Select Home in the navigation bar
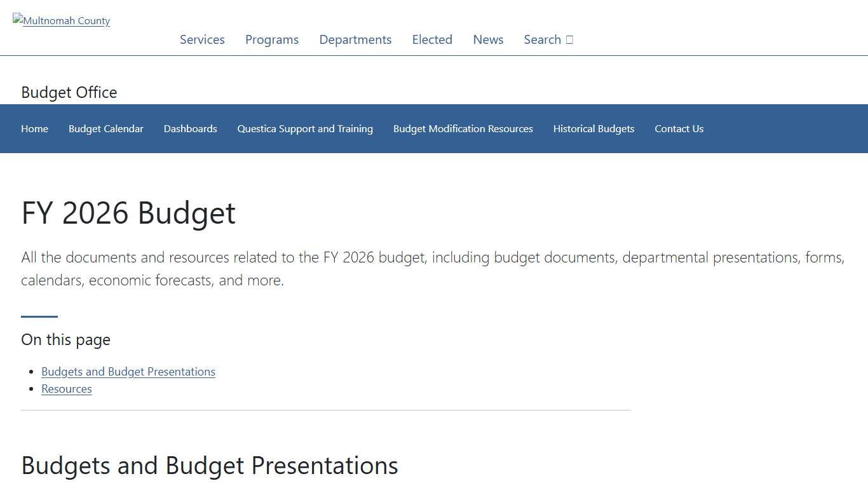868x488 pixels. tap(34, 128)
